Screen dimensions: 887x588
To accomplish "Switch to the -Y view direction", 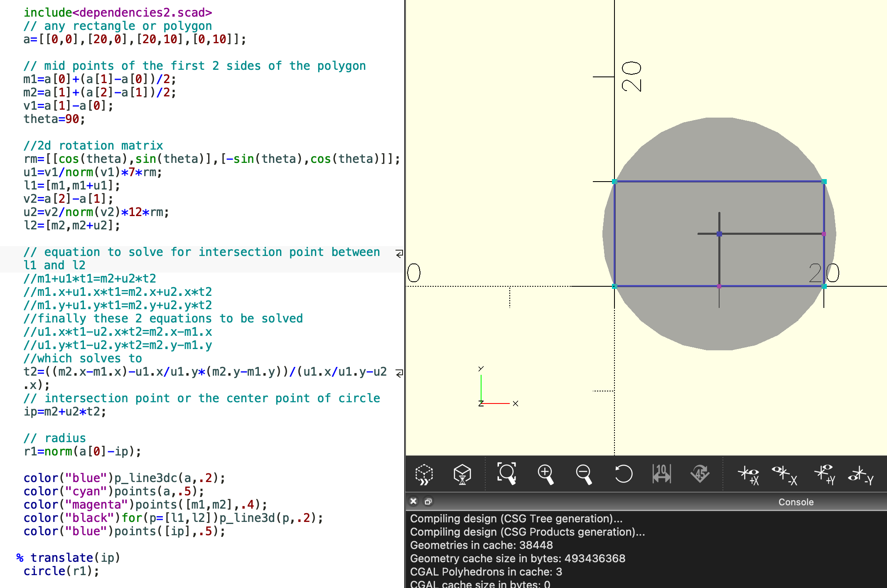I will pos(861,474).
